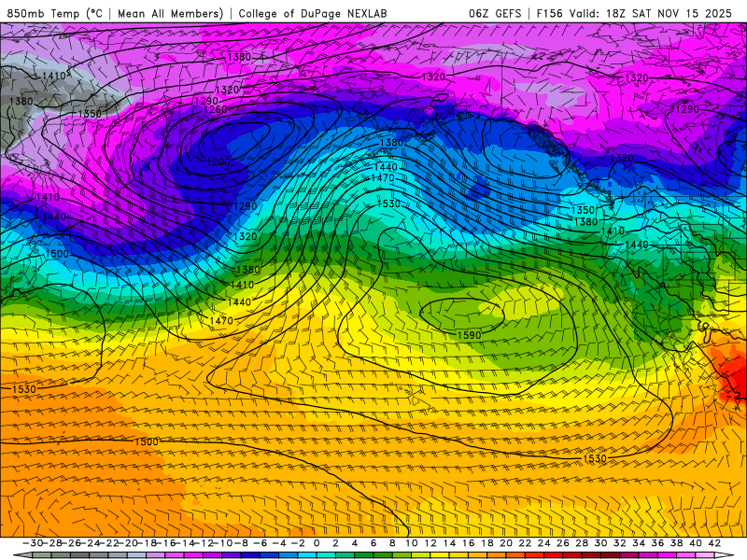747x560 pixels.
Task: Select the -28 legend value
Action: (51, 543)
